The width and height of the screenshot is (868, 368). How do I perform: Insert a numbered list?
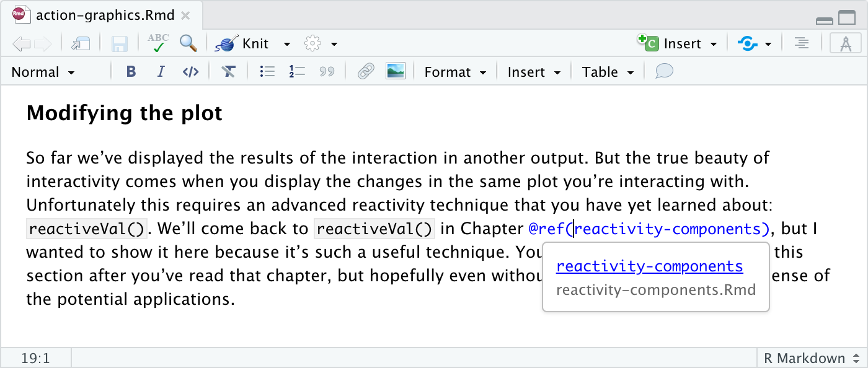pos(297,72)
